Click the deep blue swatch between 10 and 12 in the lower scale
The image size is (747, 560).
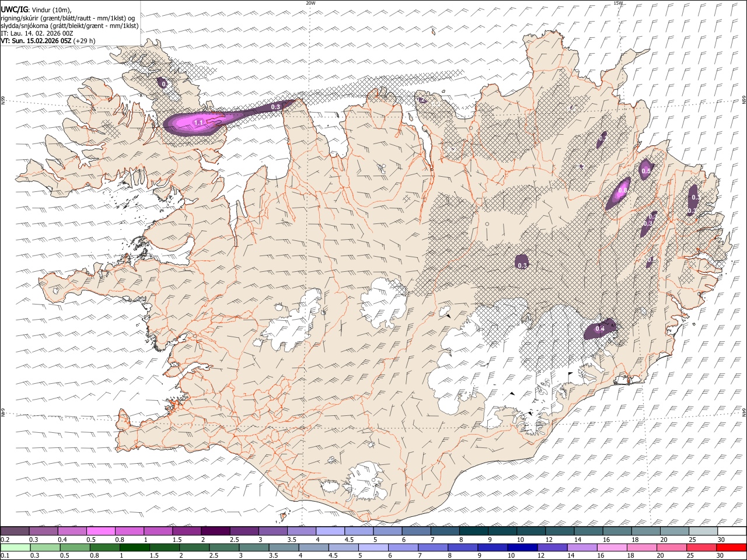[522, 548]
